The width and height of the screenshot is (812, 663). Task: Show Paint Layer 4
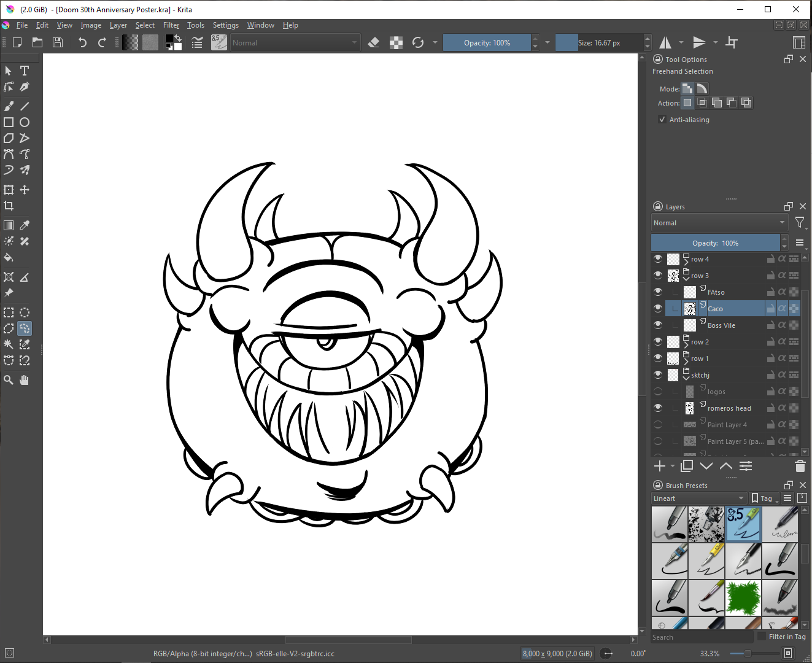658,424
